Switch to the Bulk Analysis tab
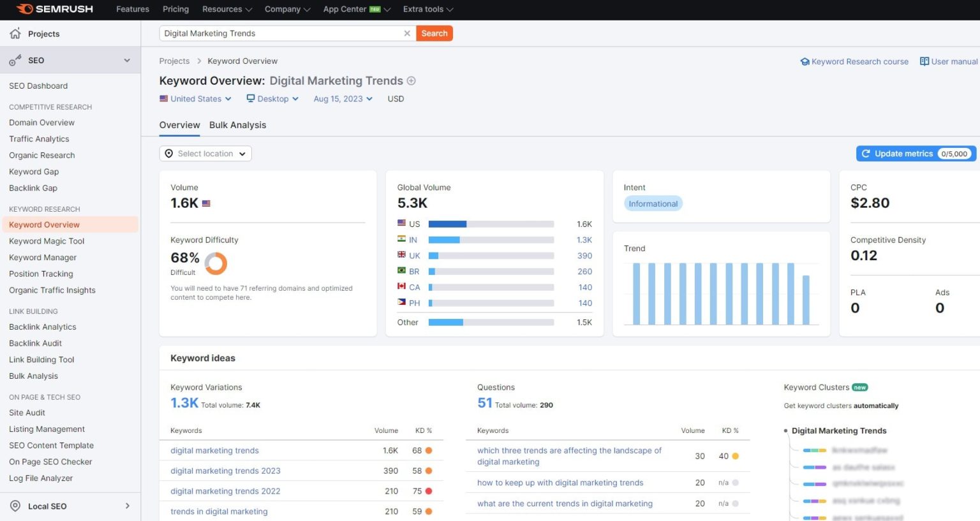Viewport: 980px width, 521px height. 238,125
